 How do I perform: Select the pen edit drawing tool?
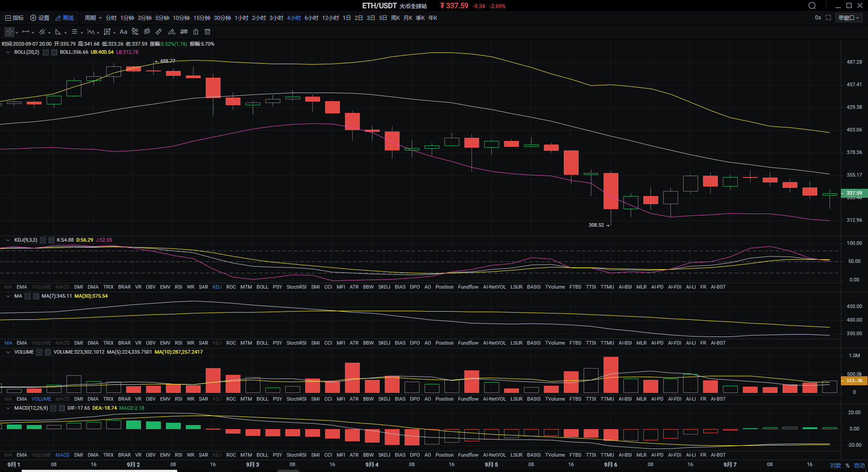click(x=171, y=32)
